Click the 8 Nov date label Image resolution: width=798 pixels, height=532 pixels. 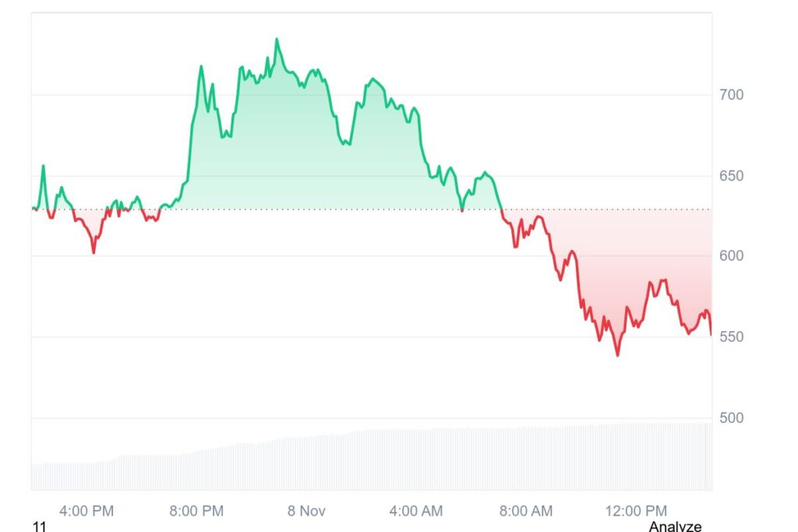click(306, 511)
